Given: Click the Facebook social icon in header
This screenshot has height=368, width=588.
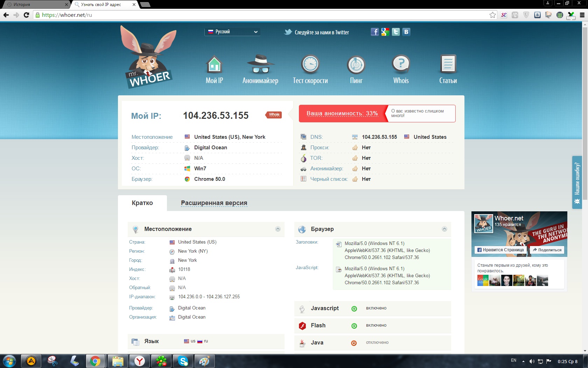Looking at the screenshot, I should point(374,32).
